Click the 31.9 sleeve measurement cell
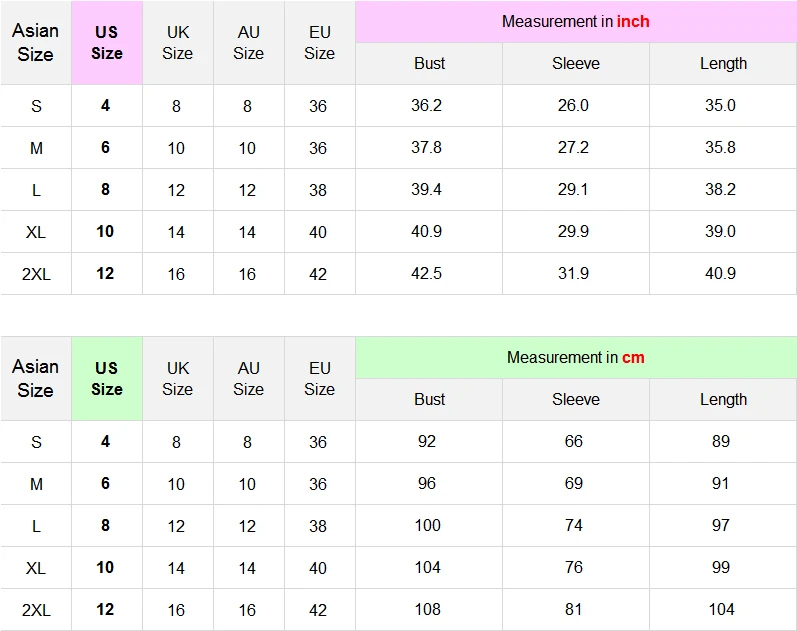Viewport: 797px width, 631px height. [x=576, y=274]
